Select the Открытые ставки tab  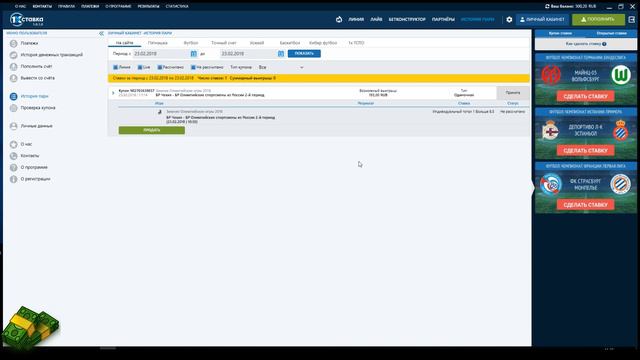(x=611, y=33)
